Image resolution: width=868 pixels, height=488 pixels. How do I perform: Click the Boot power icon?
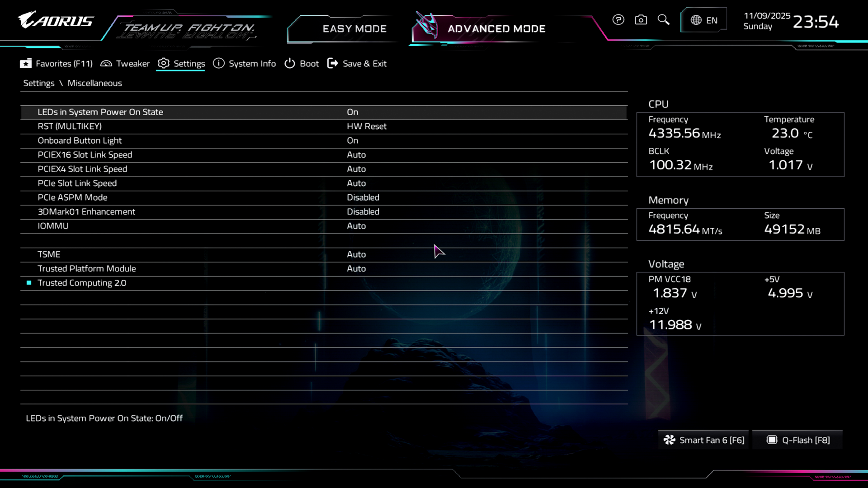click(x=289, y=64)
